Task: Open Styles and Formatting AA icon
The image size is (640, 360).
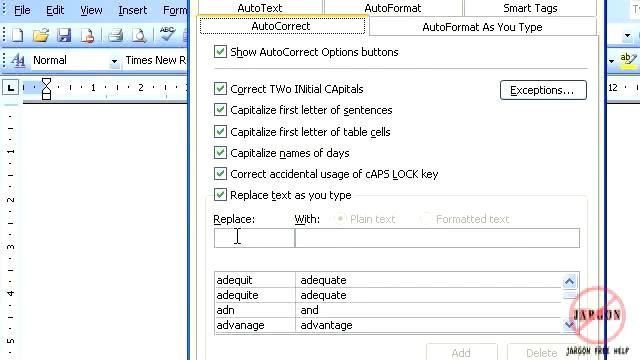Action: coord(18,60)
